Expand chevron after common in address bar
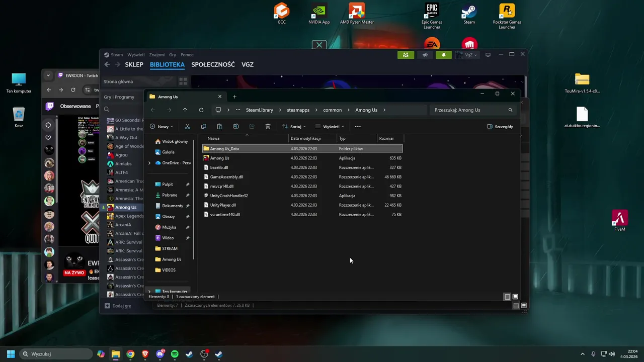Viewport: 644px width, 362px height. pyautogui.click(x=349, y=110)
